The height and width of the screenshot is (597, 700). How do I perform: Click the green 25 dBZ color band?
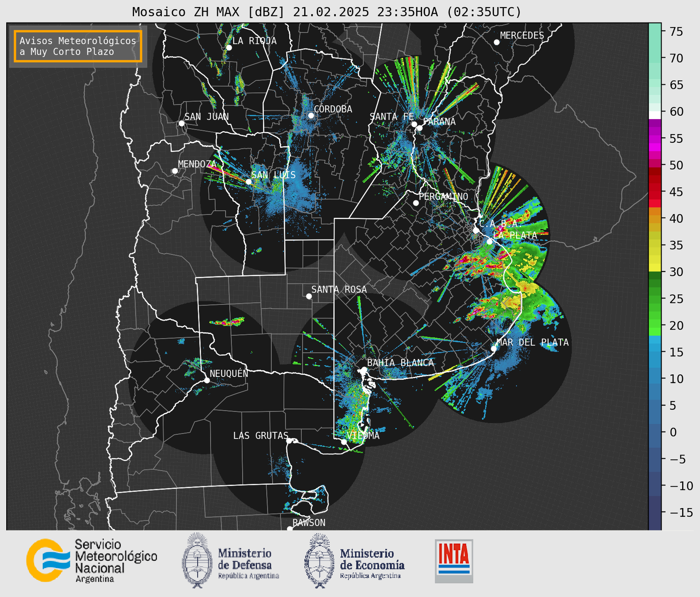click(x=655, y=298)
